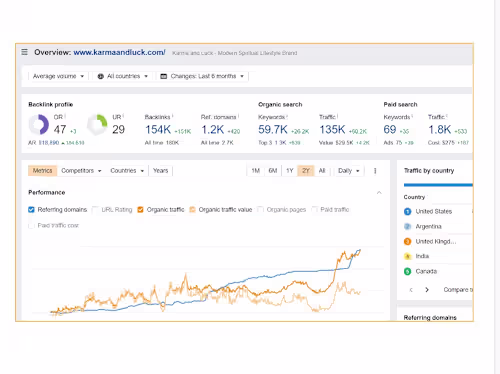Go to next traffic by country page

point(427,290)
